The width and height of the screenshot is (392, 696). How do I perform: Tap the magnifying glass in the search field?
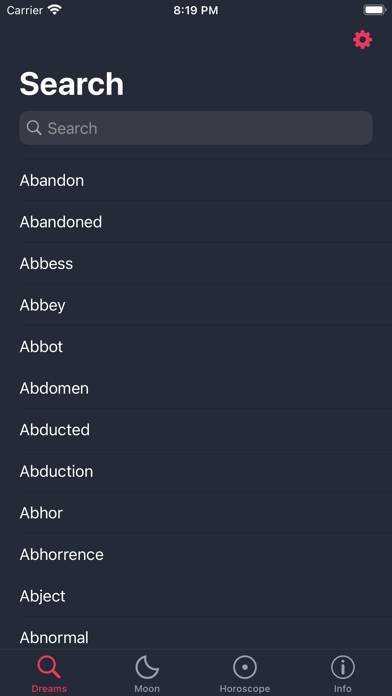coord(34,128)
